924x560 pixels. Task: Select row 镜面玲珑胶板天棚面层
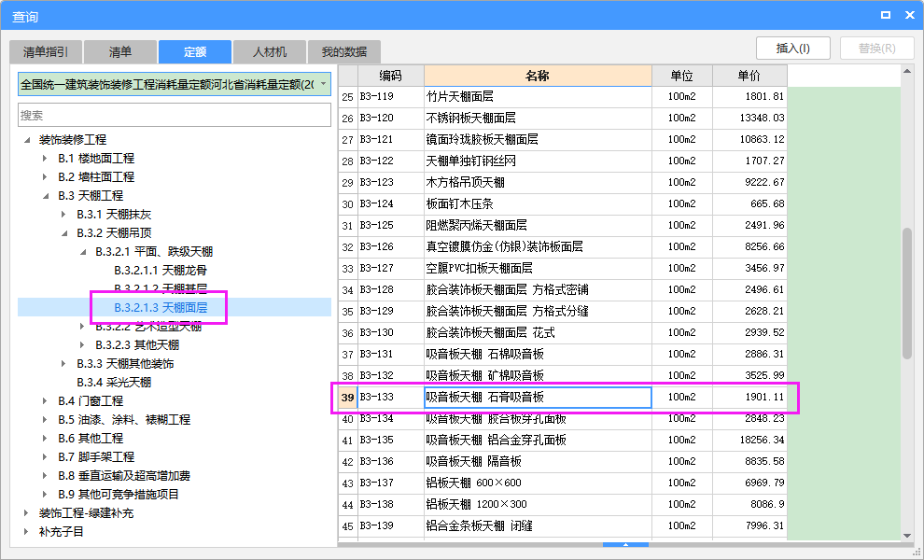pos(563,140)
